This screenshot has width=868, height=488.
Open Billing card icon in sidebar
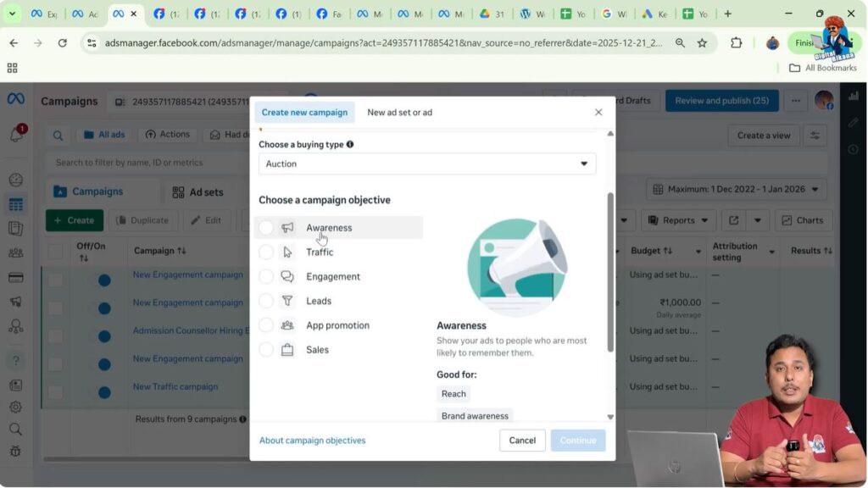[x=15, y=277]
